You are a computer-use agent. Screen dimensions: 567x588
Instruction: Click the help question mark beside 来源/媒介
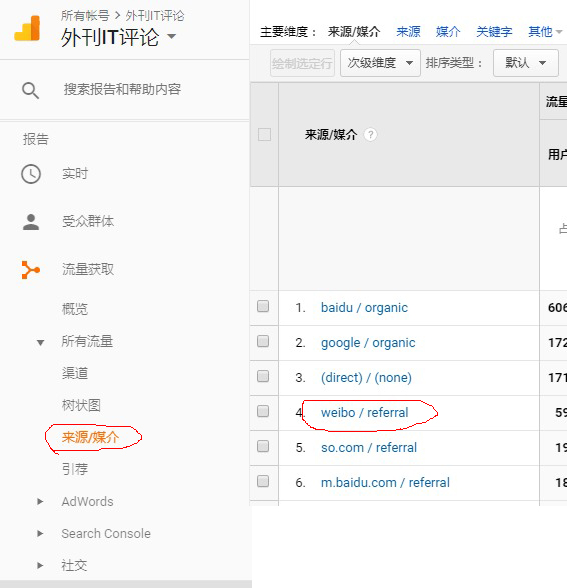coord(370,134)
